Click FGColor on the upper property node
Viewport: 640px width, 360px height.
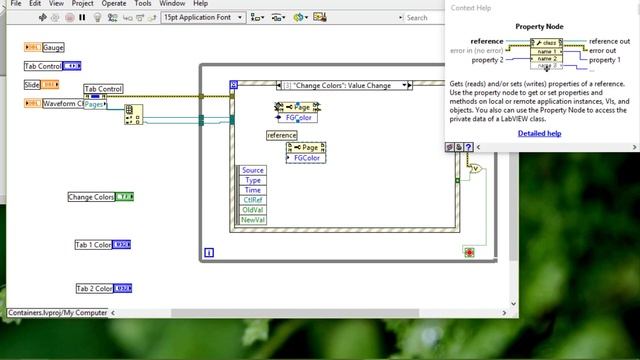tap(298, 118)
